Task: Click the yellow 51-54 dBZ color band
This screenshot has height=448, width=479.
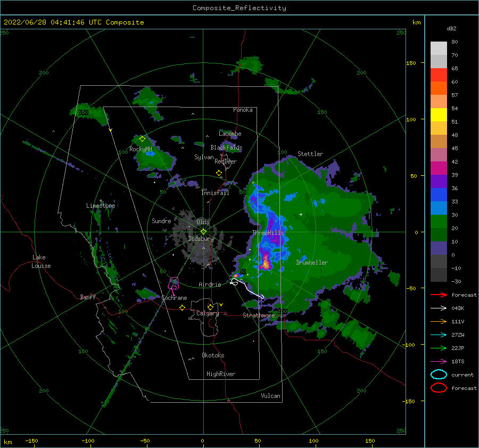Action: click(439, 115)
